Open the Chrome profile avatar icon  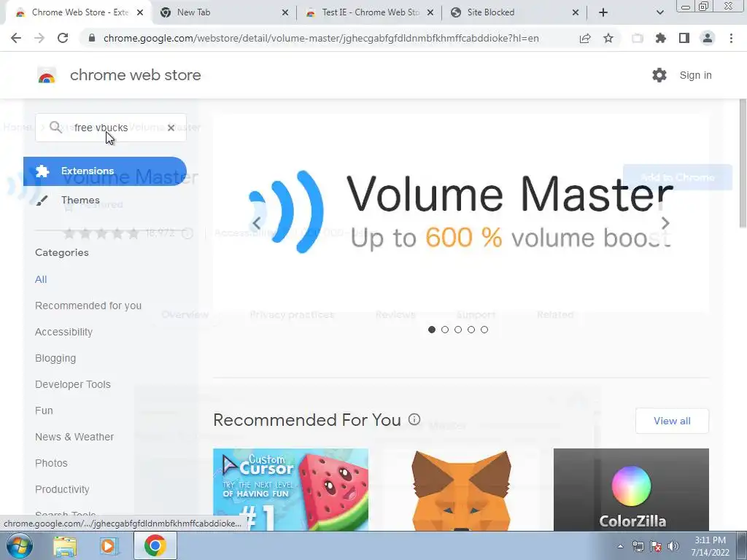point(708,38)
